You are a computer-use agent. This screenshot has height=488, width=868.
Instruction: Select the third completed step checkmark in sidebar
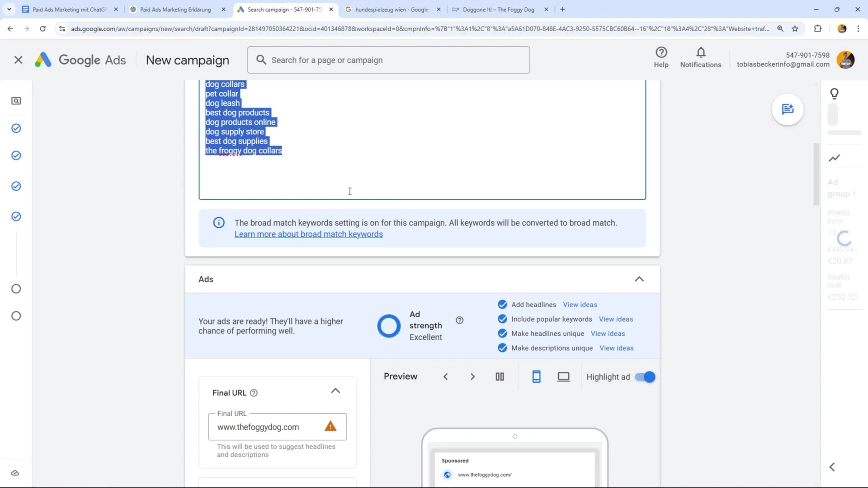(x=16, y=186)
